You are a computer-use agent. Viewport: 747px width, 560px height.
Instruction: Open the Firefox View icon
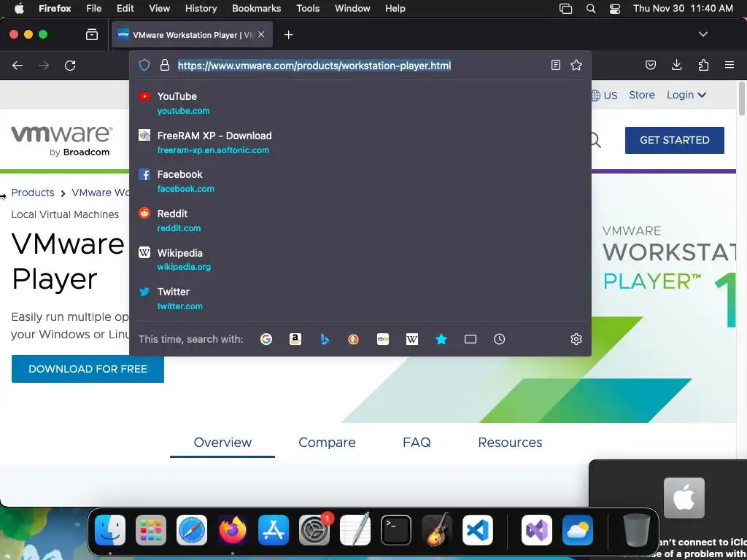tap(91, 34)
